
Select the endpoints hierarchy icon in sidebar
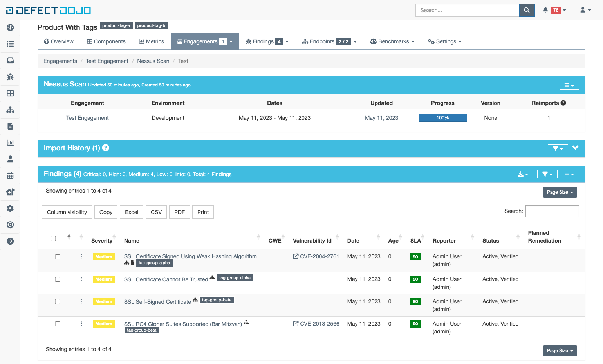(10, 110)
